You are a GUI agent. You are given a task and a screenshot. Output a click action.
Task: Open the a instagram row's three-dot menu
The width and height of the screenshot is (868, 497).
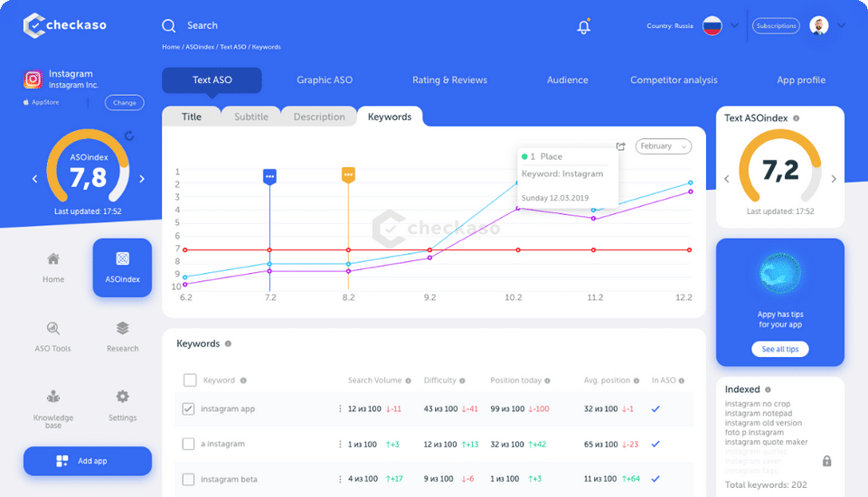340,444
